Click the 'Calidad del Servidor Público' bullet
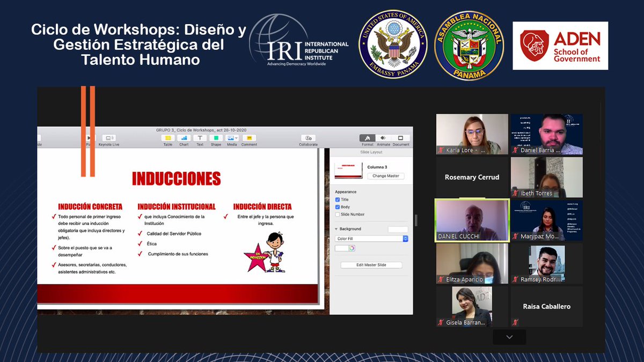 tap(174, 234)
